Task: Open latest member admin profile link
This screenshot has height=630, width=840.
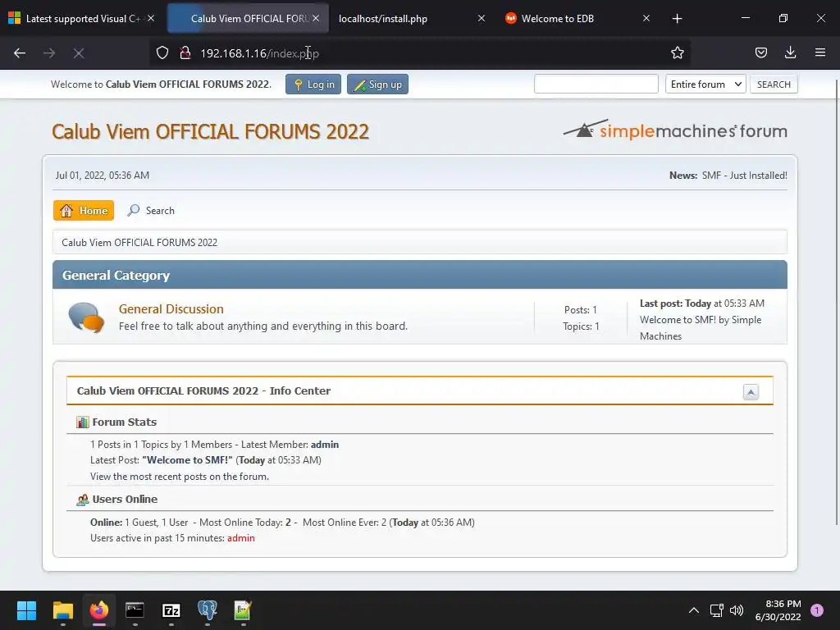Action: (x=325, y=445)
